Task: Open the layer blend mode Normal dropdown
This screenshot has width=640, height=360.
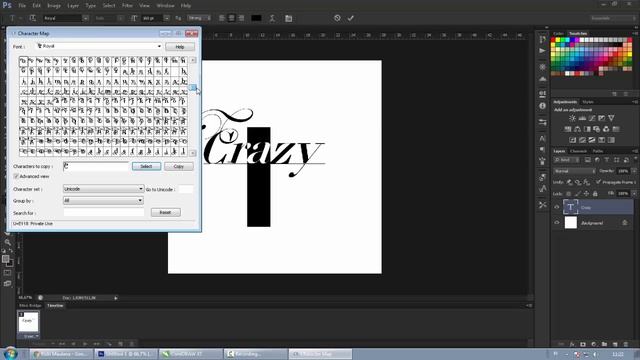Action: point(575,171)
